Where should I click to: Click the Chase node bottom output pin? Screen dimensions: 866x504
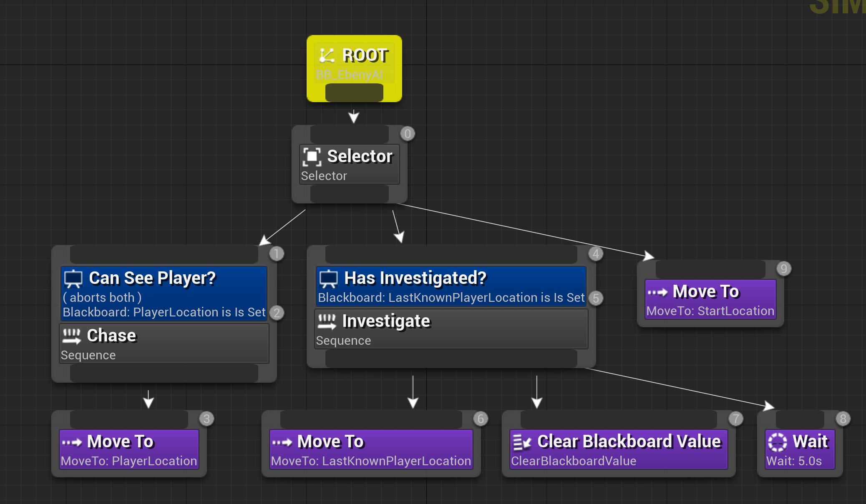164,374
